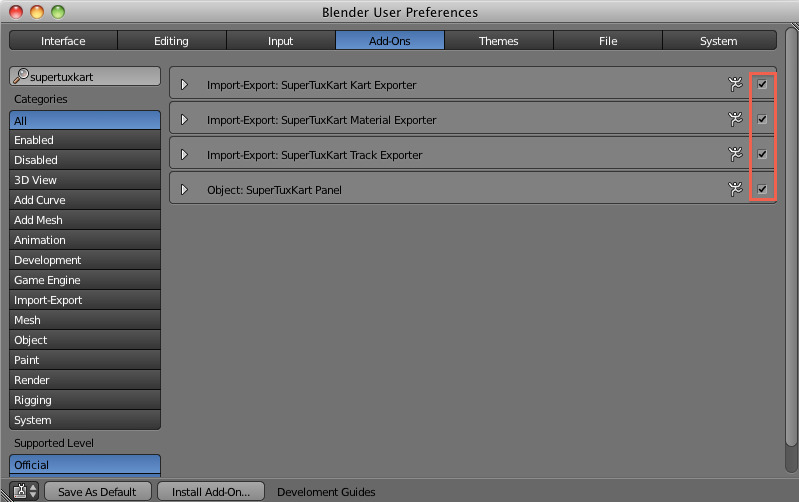Click 'Object: SuperTuxKart Panel' text
Screen dimensions: 799x502
click(274, 190)
